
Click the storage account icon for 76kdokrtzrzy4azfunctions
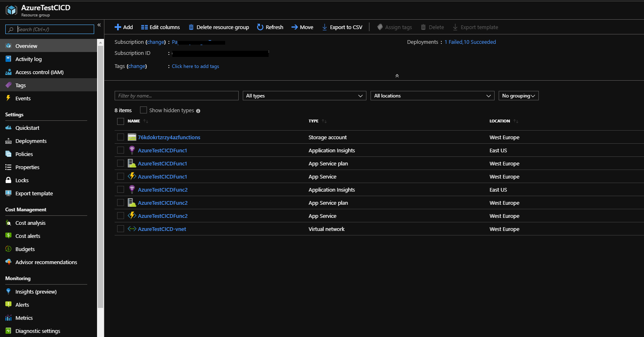click(x=132, y=137)
